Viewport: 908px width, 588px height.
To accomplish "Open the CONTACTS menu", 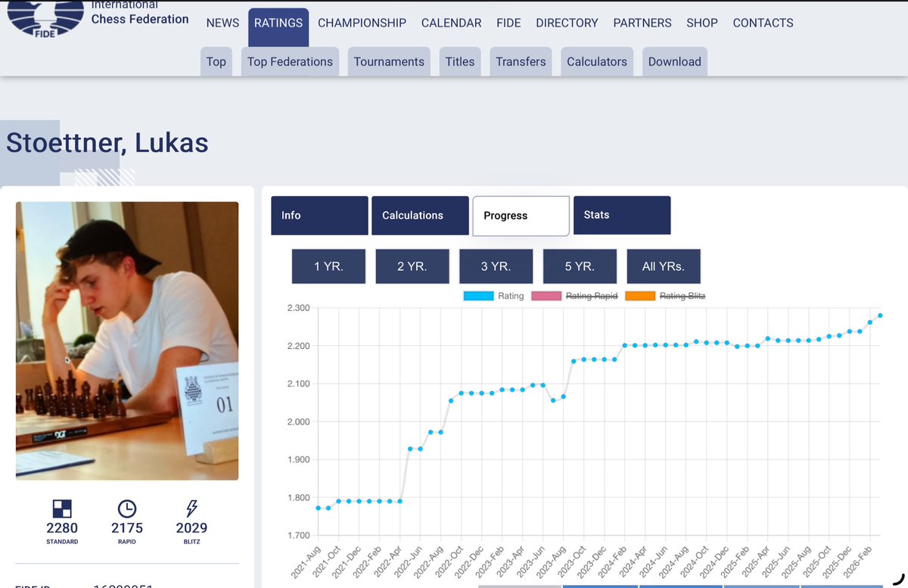I will coord(763,23).
